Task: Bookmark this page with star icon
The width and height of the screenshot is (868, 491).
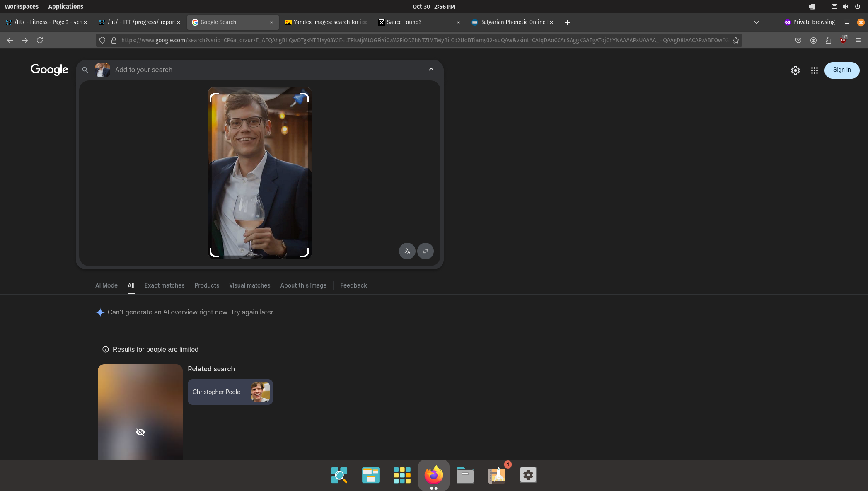Action: (x=735, y=40)
